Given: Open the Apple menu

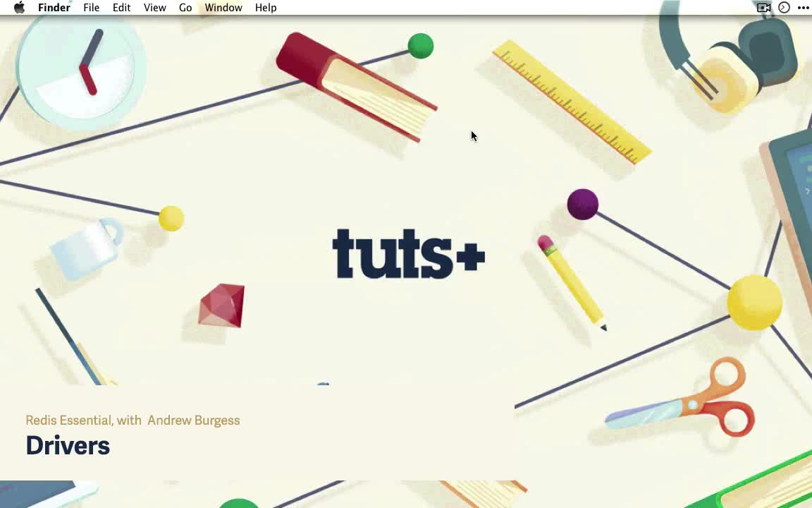Looking at the screenshot, I should click(x=19, y=7).
